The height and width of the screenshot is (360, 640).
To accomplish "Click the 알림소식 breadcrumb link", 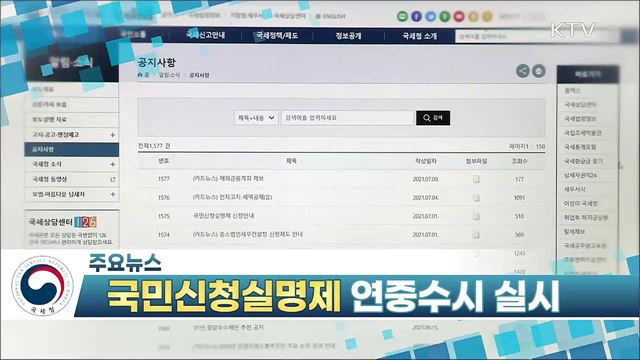I will [x=169, y=75].
